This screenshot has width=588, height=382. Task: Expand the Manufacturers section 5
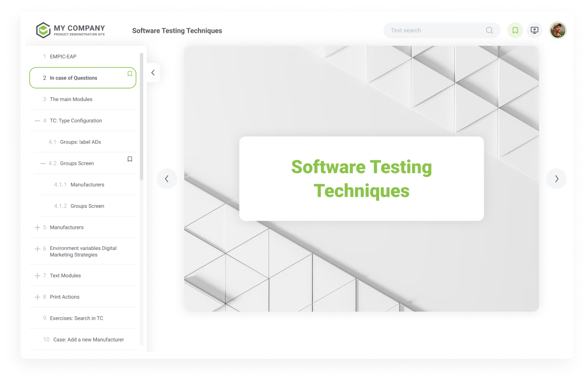[x=37, y=228]
